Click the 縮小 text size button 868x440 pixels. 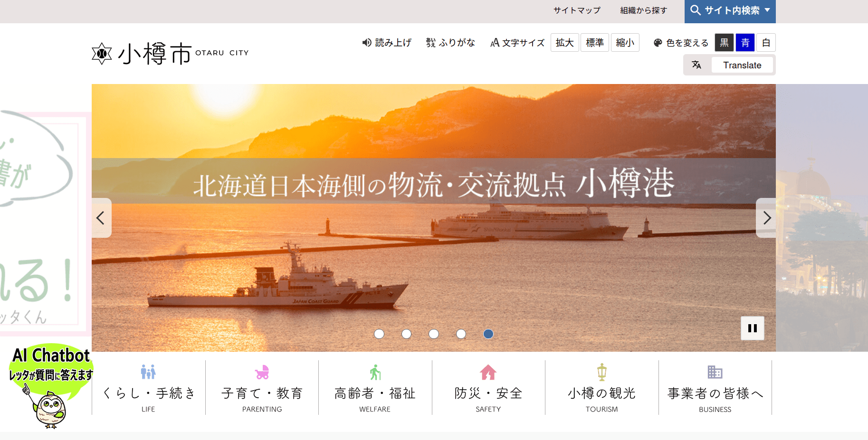[x=625, y=43]
